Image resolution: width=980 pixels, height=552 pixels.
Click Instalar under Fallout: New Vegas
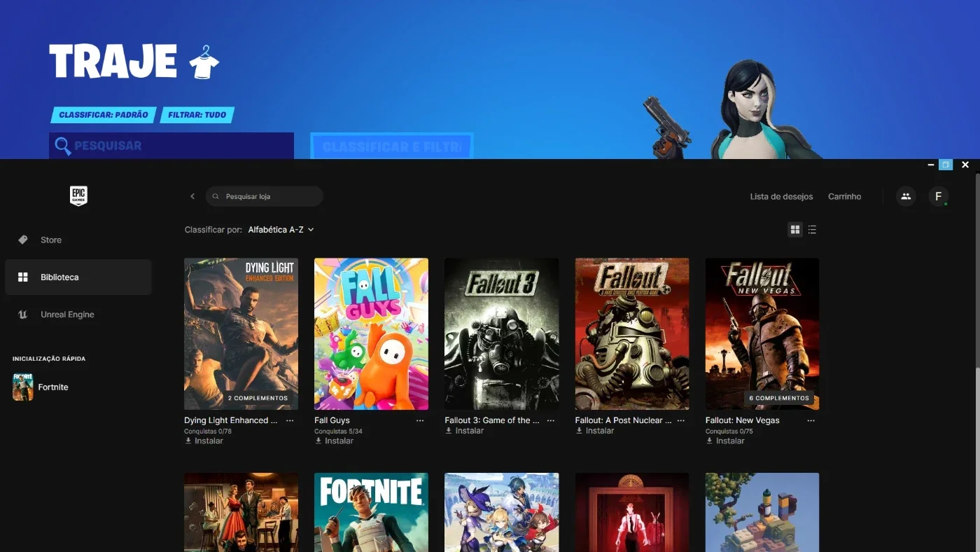(x=725, y=441)
